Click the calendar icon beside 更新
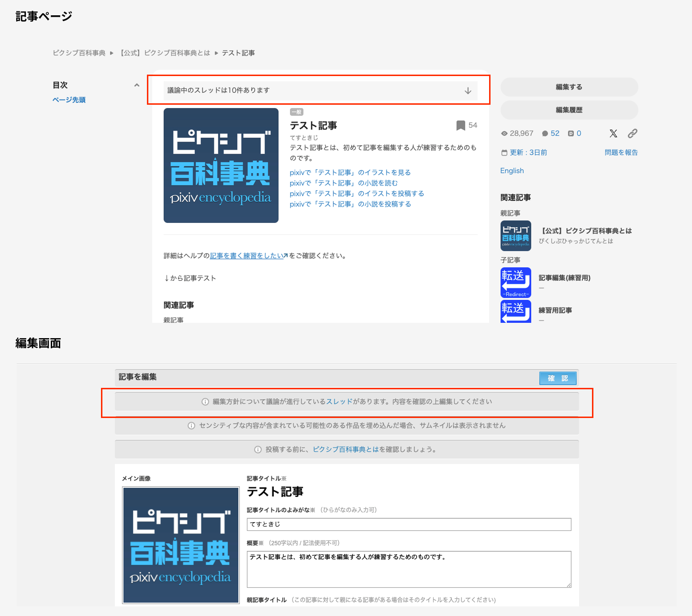The image size is (692, 616). coord(504,153)
